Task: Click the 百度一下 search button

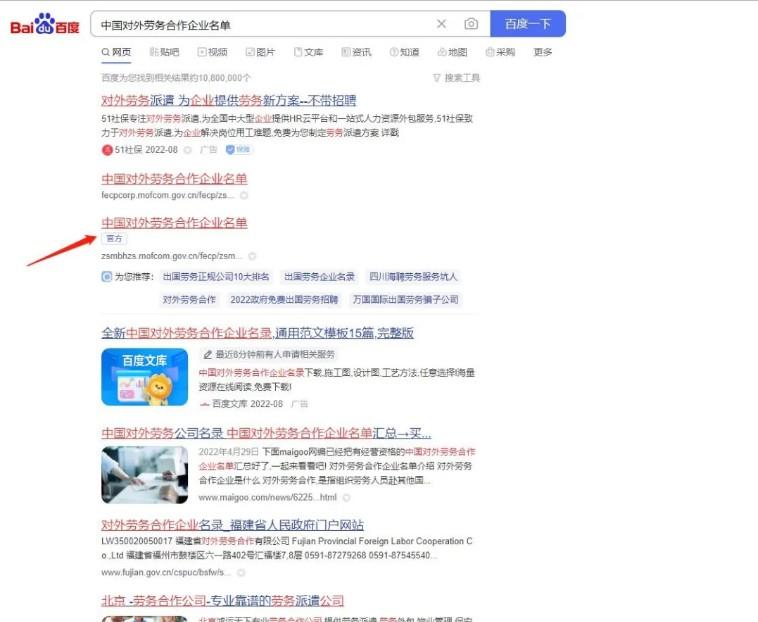Action: tap(528, 24)
